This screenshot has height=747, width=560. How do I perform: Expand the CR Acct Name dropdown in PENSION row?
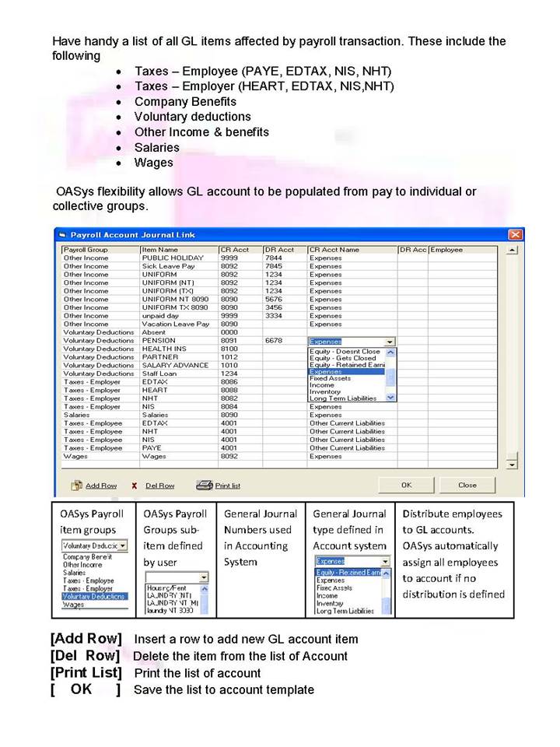[390, 342]
